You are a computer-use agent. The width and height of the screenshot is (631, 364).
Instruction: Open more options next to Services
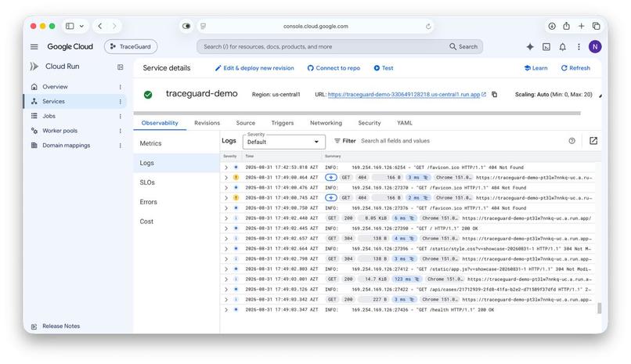click(x=121, y=101)
